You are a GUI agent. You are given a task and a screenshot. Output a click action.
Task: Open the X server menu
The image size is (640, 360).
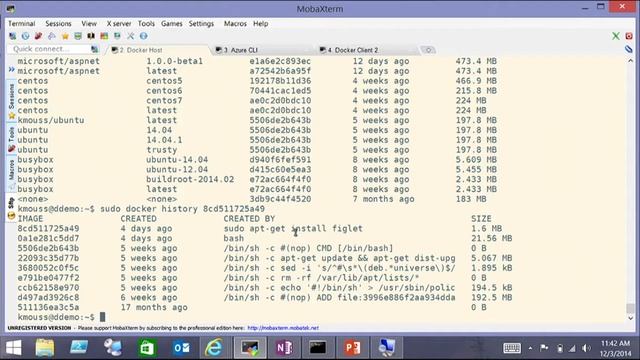119,24
